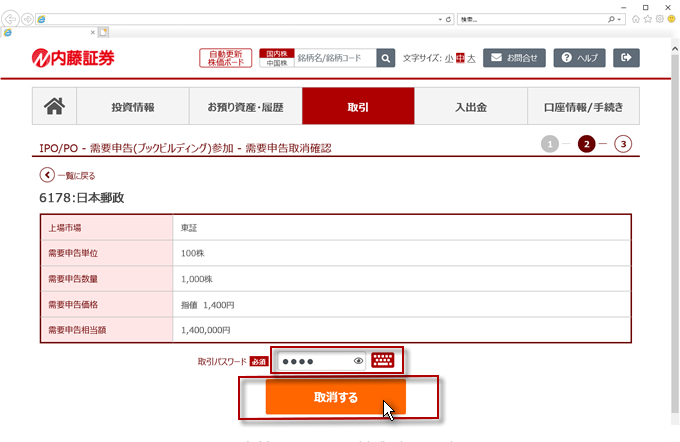Focus the browser search box
The image size is (680, 442).
pos(533,20)
